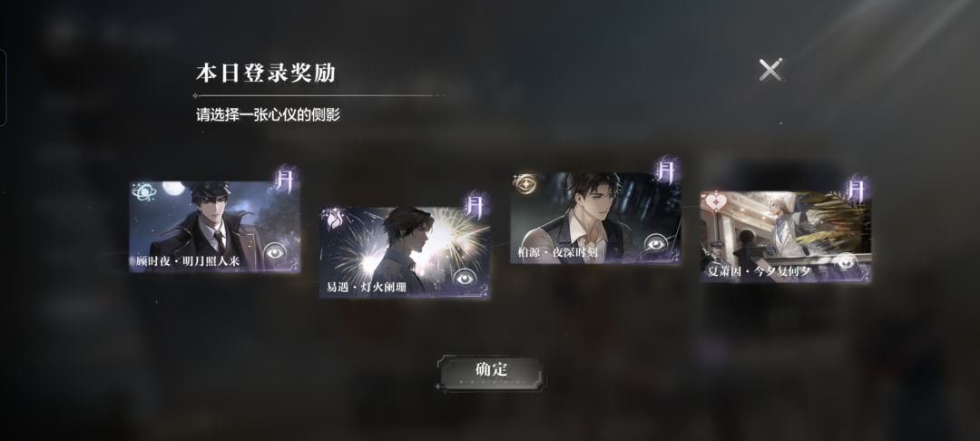Select the 夏萧因·今夕复何夕 card

pyautogui.click(x=786, y=236)
